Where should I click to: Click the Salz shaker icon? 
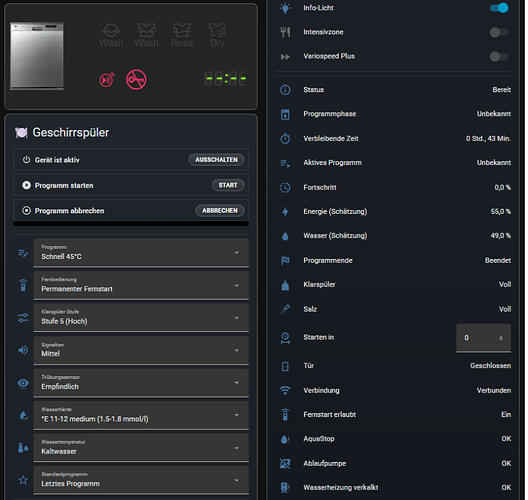[x=285, y=309]
